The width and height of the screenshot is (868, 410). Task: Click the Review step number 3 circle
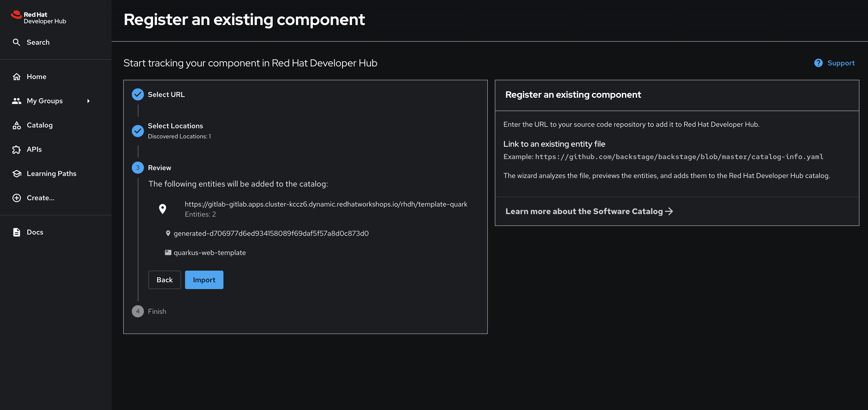[x=138, y=167]
